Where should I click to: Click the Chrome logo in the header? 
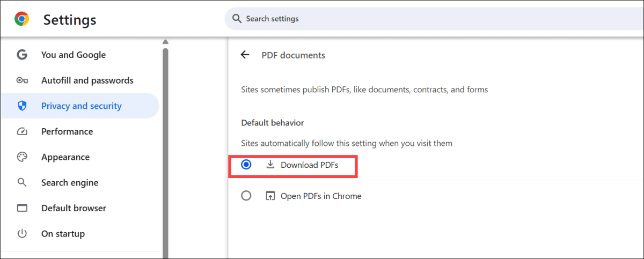[x=21, y=20]
